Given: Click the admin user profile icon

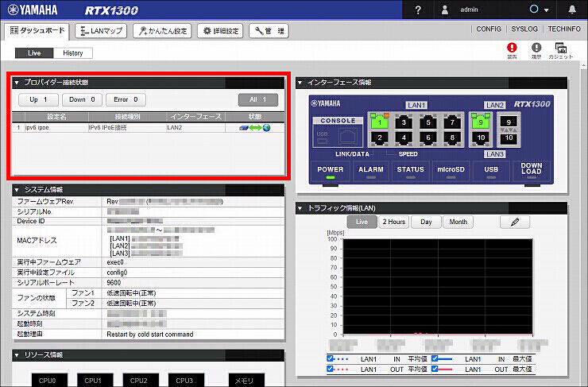Looking at the screenshot, I should point(445,10).
